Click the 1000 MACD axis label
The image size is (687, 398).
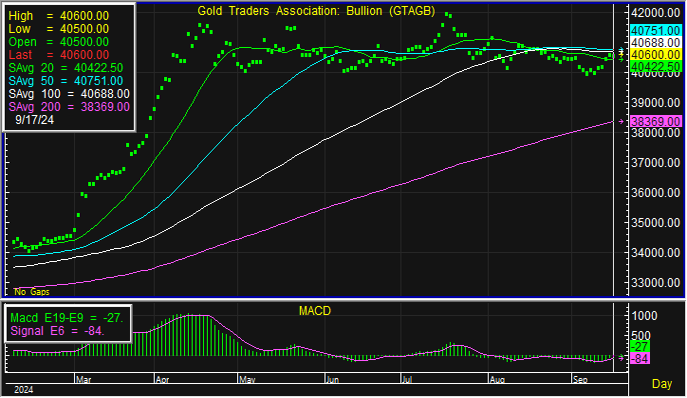pyautogui.click(x=644, y=316)
